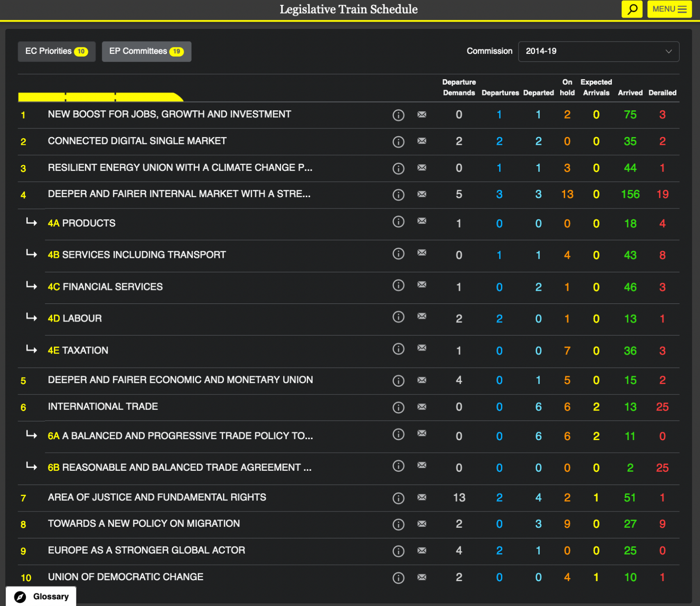Open Europe as a Stronger Global Actor
The width and height of the screenshot is (700, 606).
(x=147, y=550)
